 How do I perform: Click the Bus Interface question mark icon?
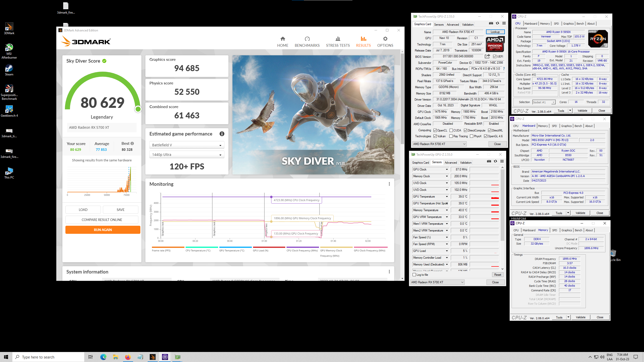[504, 69]
